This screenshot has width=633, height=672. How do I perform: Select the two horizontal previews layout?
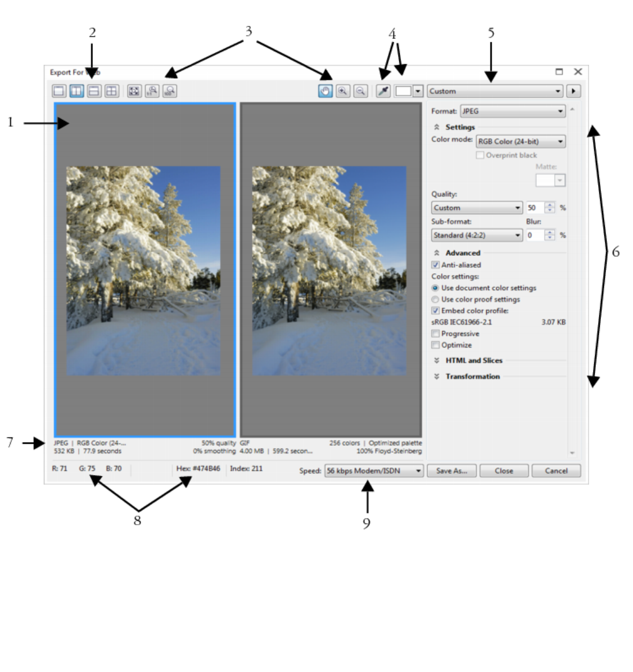coord(94,91)
